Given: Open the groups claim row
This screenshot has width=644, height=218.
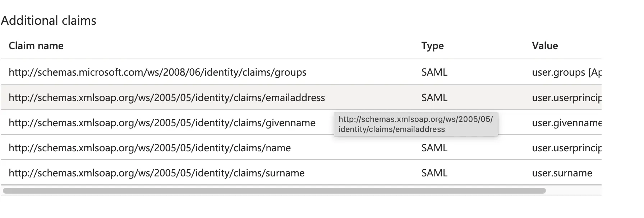Looking at the screenshot, I should pyautogui.click(x=157, y=72).
